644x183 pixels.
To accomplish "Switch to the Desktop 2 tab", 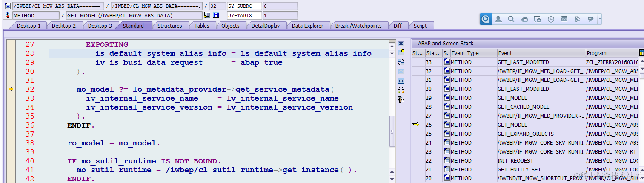I will click(x=64, y=26).
